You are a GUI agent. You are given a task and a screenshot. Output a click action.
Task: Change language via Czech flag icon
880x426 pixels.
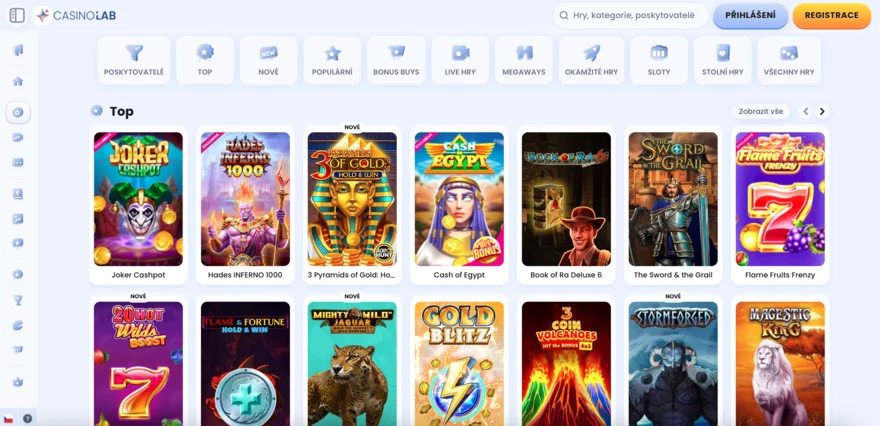[9, 418]
